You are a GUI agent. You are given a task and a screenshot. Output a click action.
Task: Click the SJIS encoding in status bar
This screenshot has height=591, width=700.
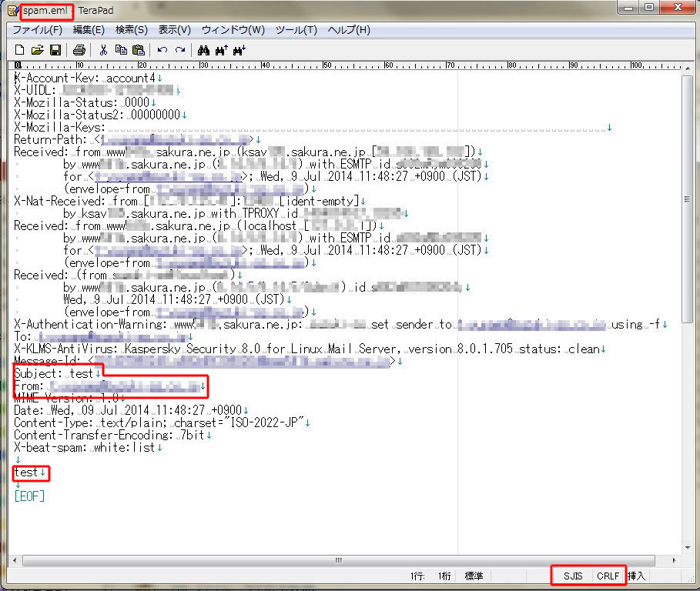(573, 576)
